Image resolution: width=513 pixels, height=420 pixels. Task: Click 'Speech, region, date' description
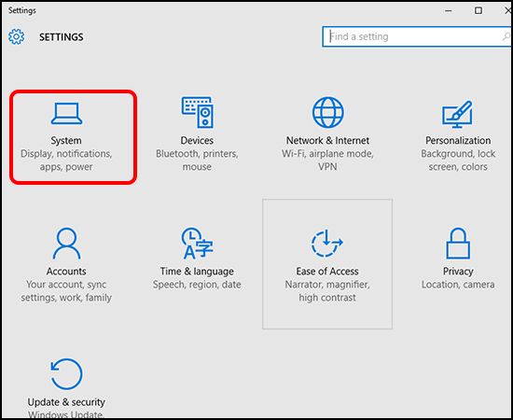197,285
